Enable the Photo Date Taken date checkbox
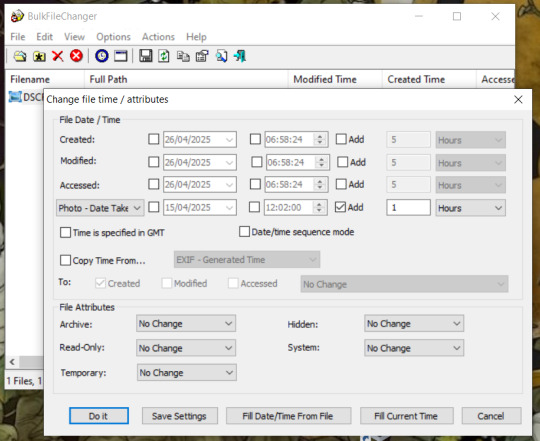The image size is (540, 441). [x=154, y=207]
